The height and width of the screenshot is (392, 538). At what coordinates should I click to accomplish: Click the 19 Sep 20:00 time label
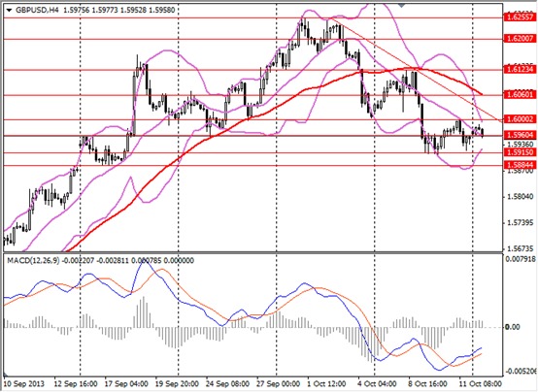177,383
